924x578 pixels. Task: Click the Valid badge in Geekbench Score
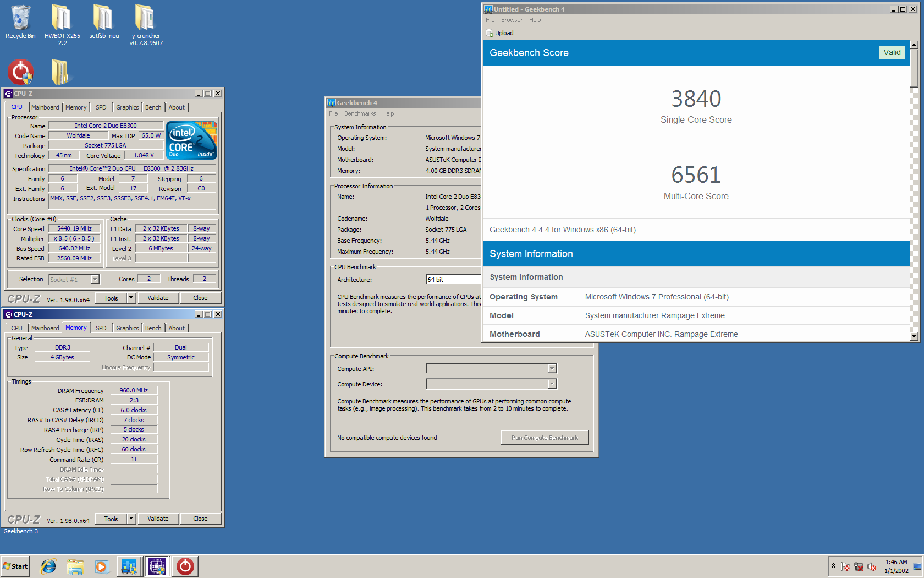892,52
